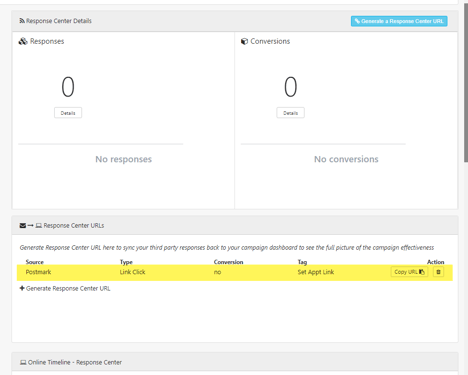Click the Link Click type cell
The width and height of the screenshot is (468, 375).
tap(132, 272)
